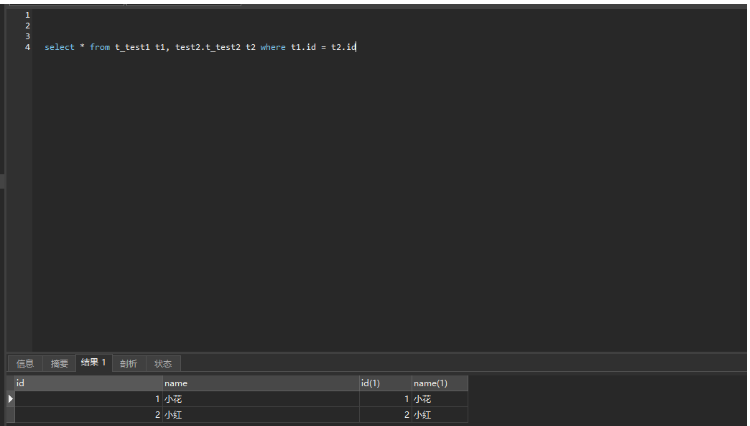Select the id cell with value 2
The width and height of the screenshot is (750, 426).
point(88,415)
